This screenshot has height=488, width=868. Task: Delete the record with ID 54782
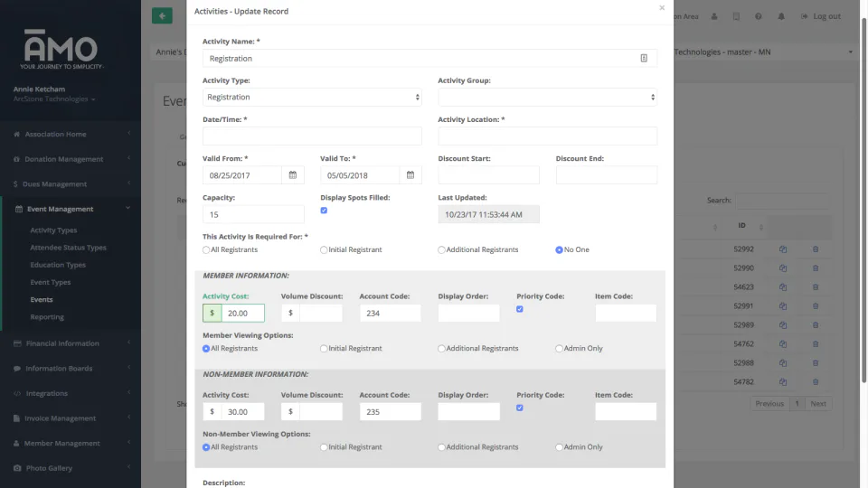816,381
